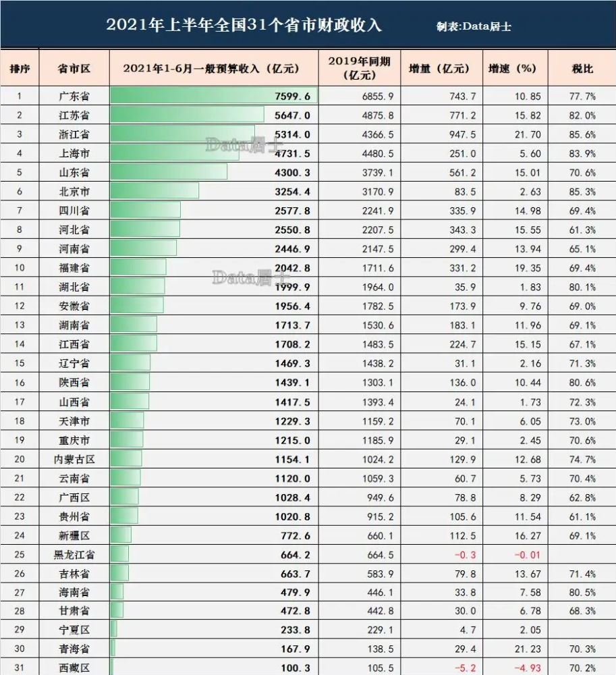Select the 甘肃省 cell
The height and width of the screenshot is (675, 616).
74,611
